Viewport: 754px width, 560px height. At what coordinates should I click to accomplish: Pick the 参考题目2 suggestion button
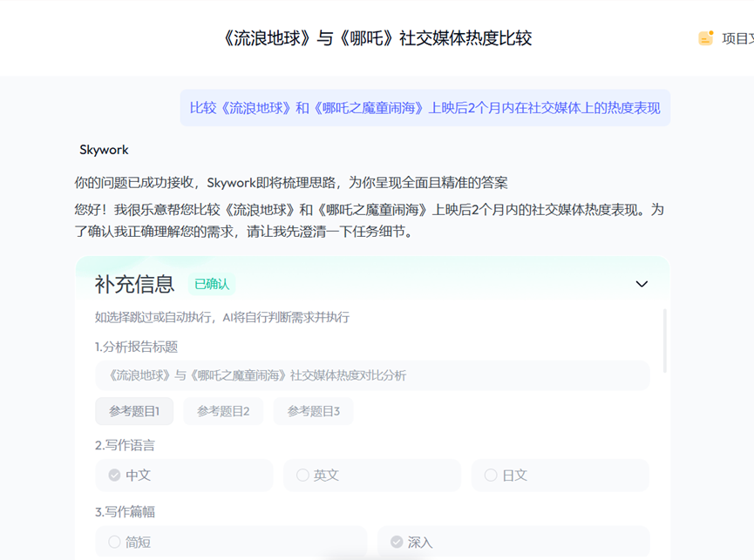(223, 411)
